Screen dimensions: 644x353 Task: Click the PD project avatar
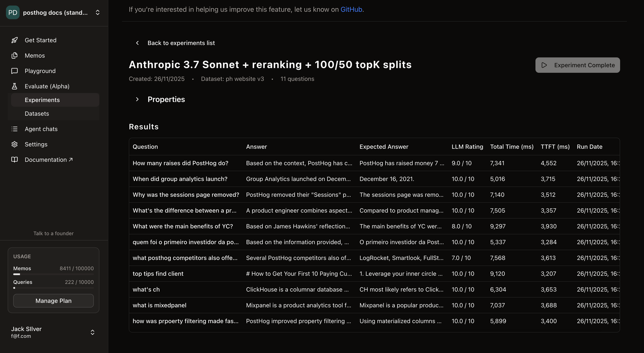point(13,13)
